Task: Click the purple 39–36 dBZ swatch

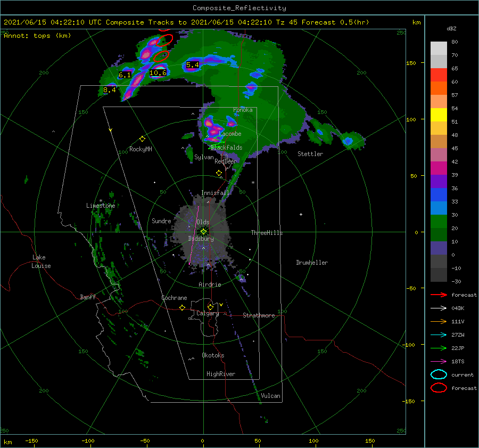Action: [x=439, y=182]
